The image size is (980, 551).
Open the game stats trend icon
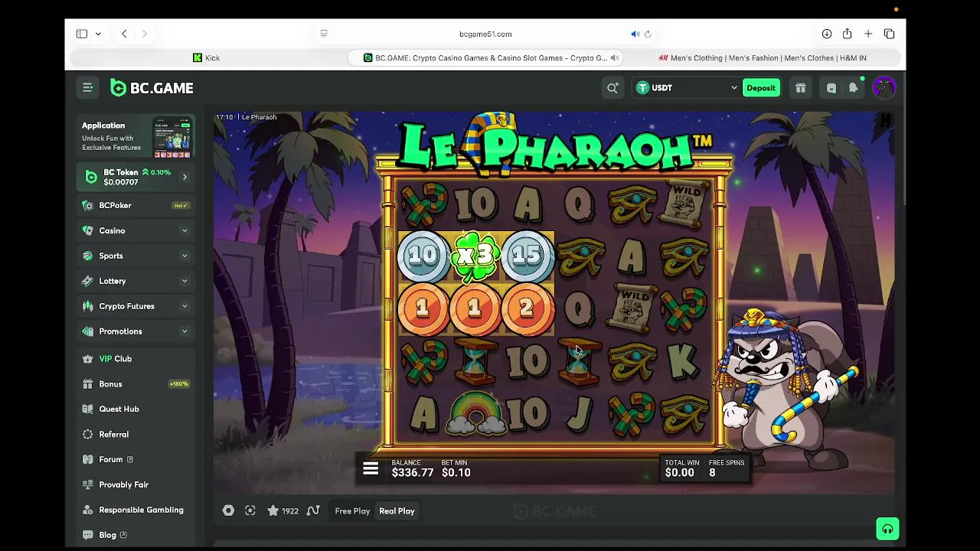313,510
